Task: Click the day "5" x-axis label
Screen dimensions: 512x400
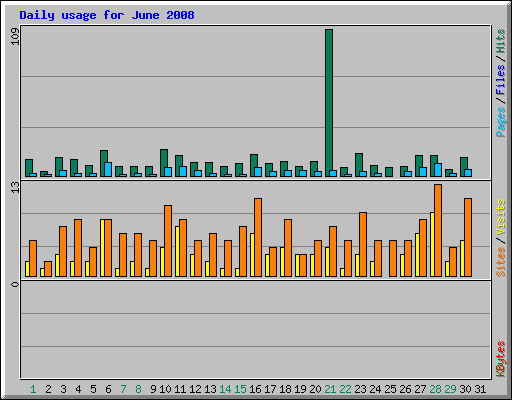Action: tap(93, 389)
